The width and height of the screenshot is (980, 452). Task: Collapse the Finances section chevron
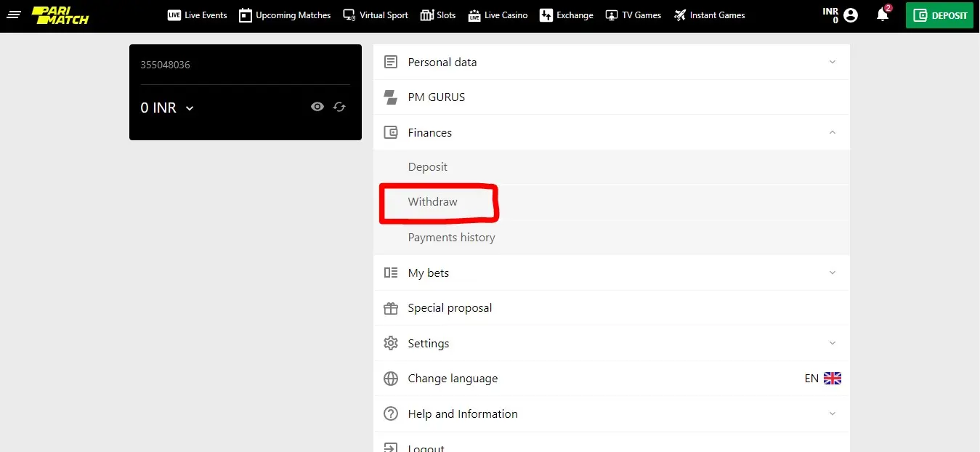(x=833, y=132)
